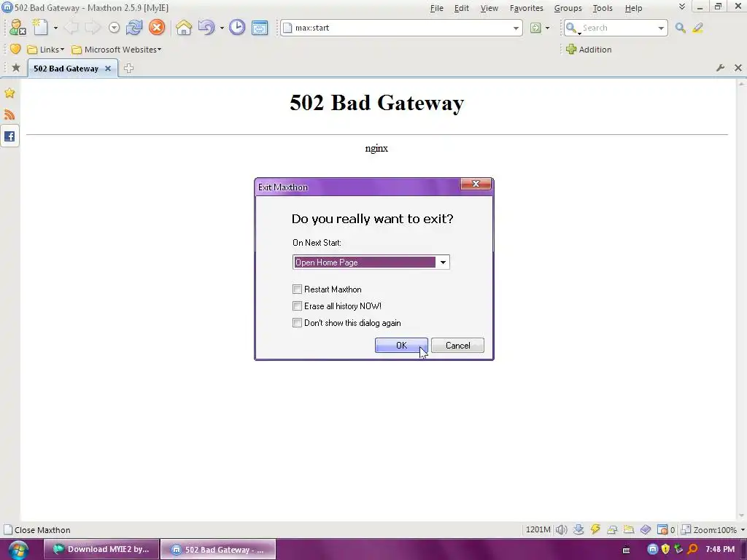
Task: Click the 7:48 PM system clock
Action: click(720, 549)
